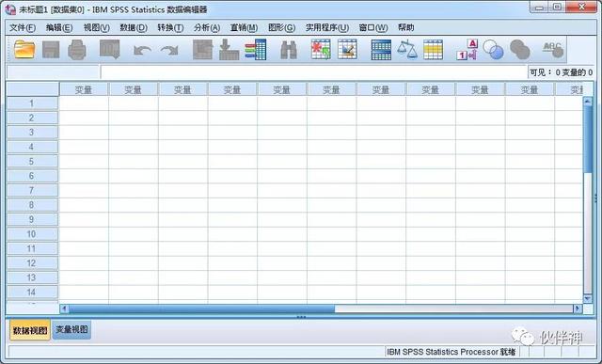Open the 图形(G) menu
Image resolution: width=602 pixels, height=364 pixels.
[281, 27]
